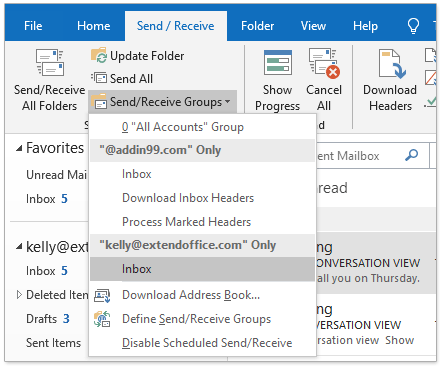Click the Send All icon
Screen dimensions: 440x366
[x=99, y=78]
